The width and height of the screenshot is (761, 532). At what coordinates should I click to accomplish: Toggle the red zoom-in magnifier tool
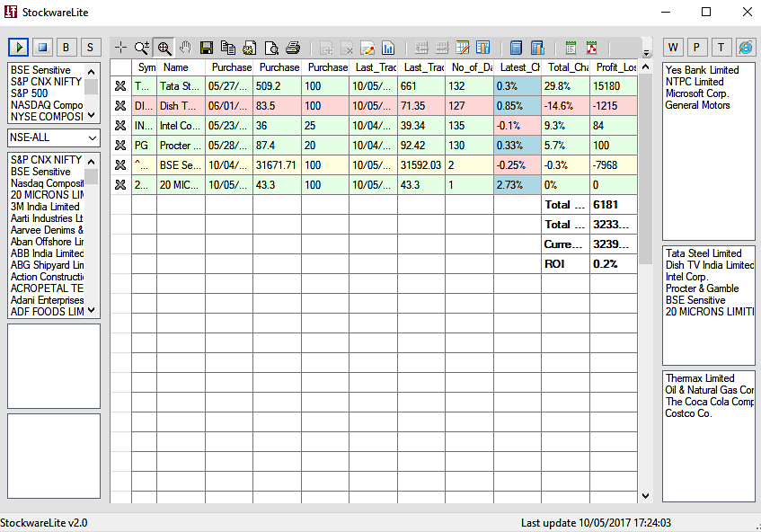(x=164, y=48)
